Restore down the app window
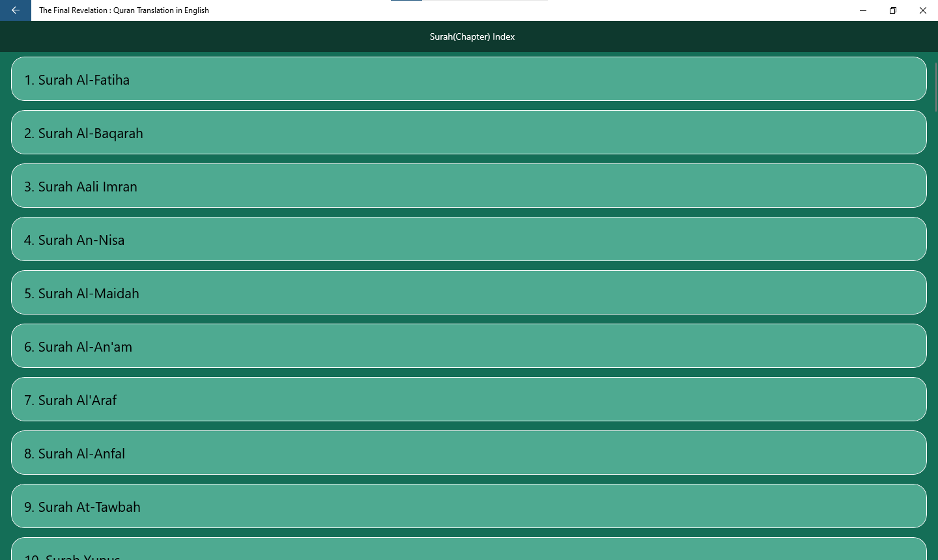Screen dimensions: 938x560 click(893, 10)
